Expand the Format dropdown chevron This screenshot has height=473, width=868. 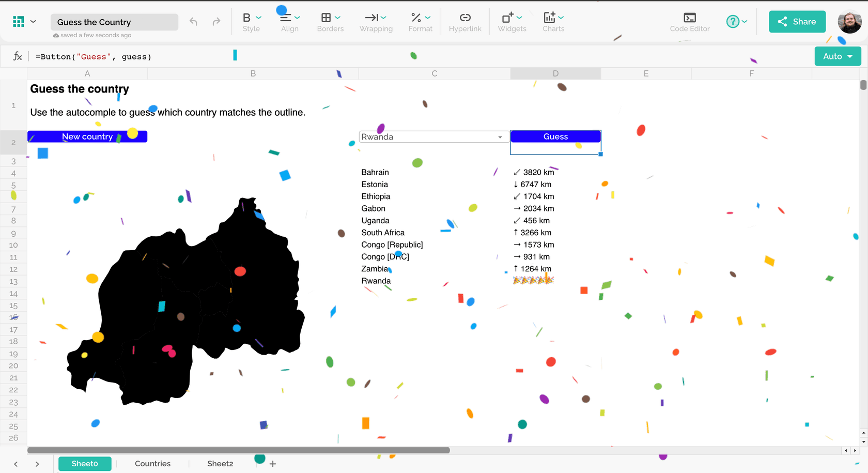click(x=428, y=18)
